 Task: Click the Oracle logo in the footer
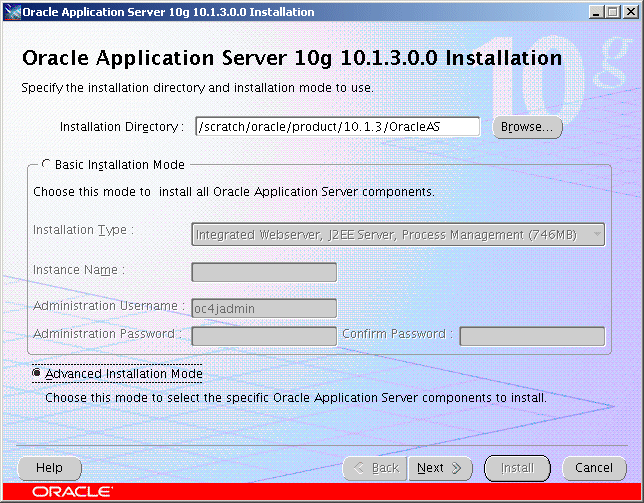coord(72,492)
